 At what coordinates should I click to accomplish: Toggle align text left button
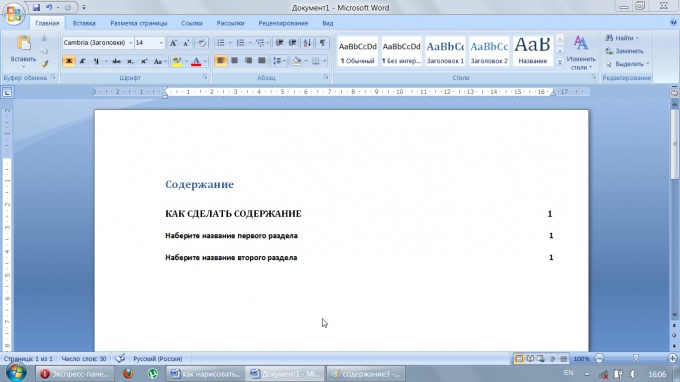[221, 61]
